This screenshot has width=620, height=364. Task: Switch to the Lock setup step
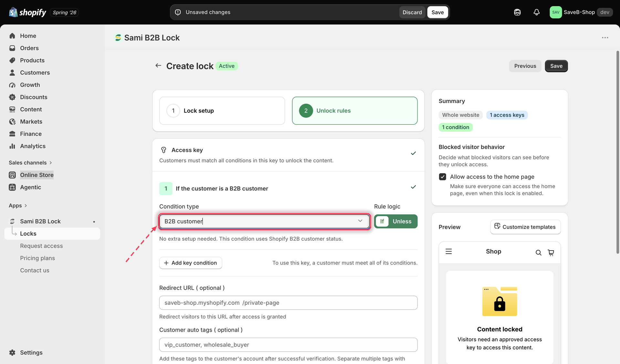(222, 111)
